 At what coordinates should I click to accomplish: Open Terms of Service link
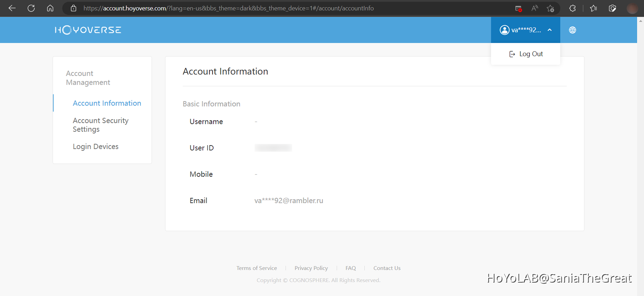tap(257, 268)
